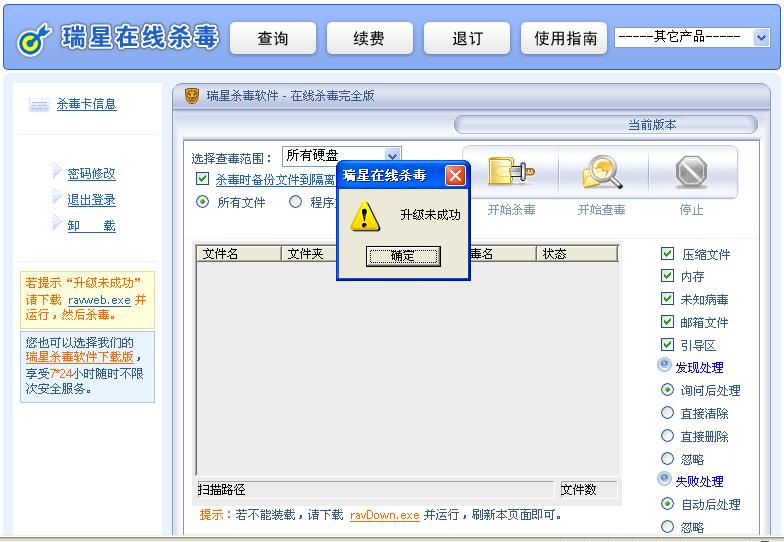784x542 pixels.
Task: Select 忽略 under 发现处理
Action: (x=668, y=458)
